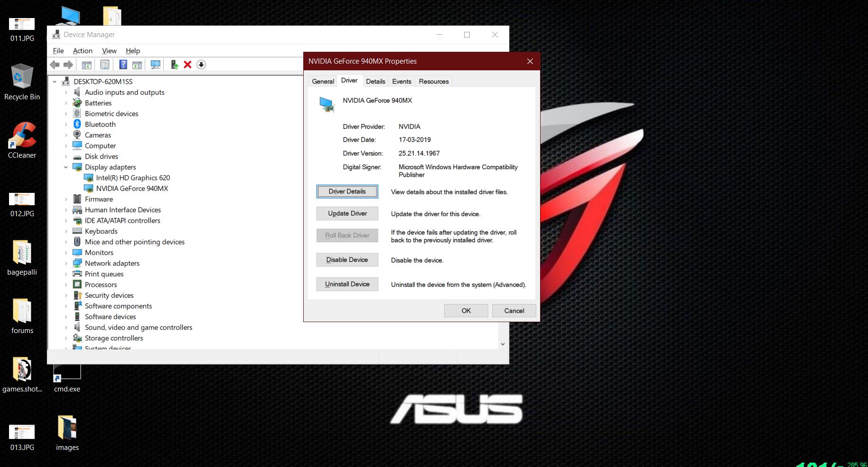Click Scan for hardware changes monitor icon

point(155,65)
